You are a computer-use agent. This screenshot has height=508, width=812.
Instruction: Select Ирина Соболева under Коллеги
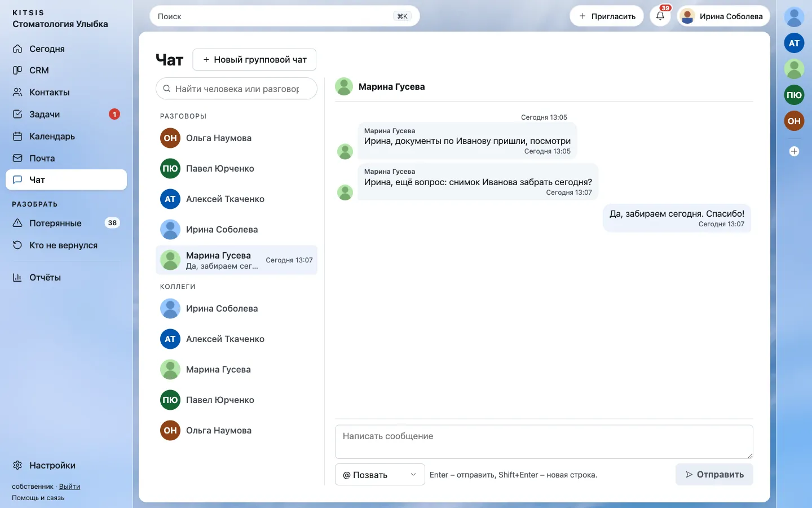[236, 308]
